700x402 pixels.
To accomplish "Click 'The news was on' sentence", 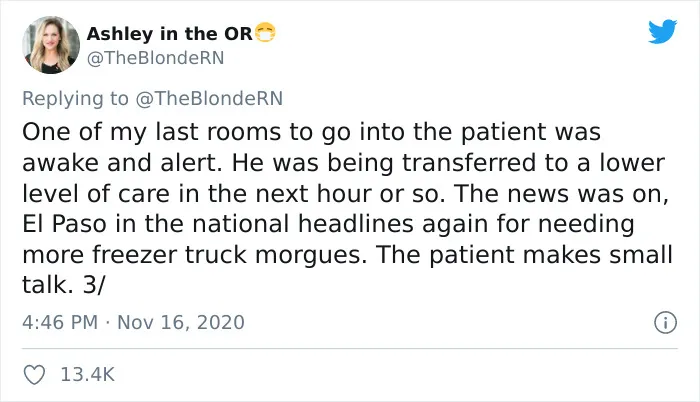I will pos(561,194).
